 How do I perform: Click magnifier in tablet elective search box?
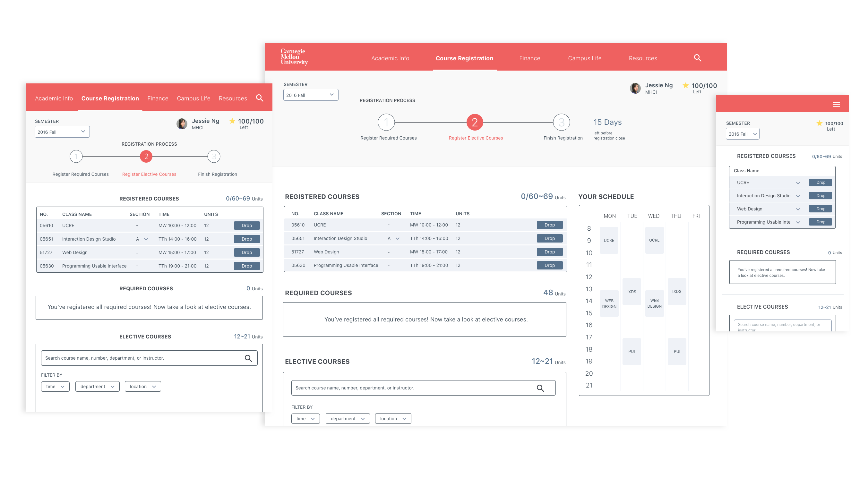248,358
